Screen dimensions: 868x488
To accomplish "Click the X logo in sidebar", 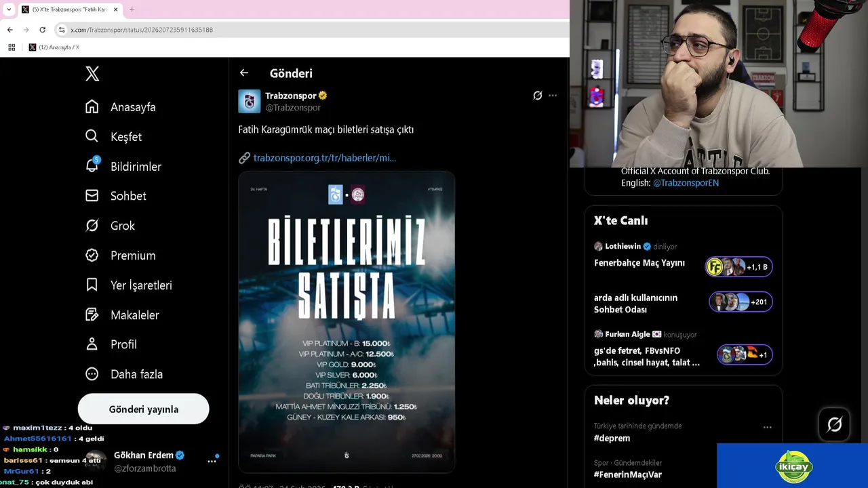I will pyautogui.click(x=92, y=74).
